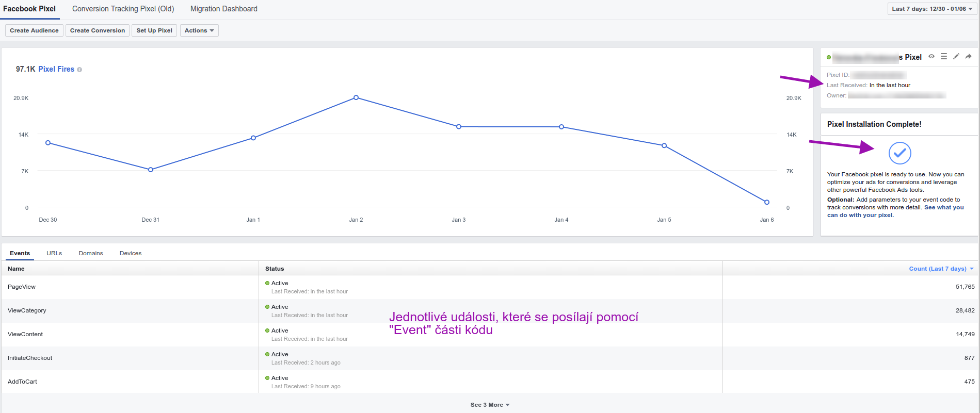Select the URLs tab
Viewport: 980px width, 413px height.
[x=54, y=253]
